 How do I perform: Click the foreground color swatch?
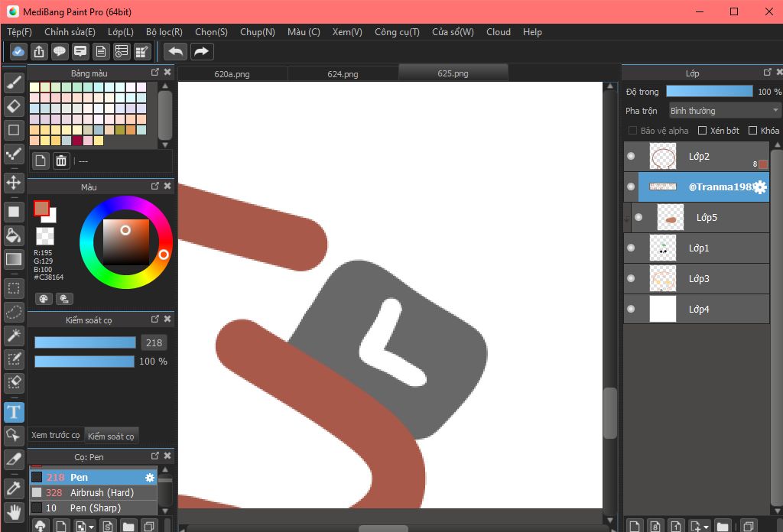click(x=41, y=208)
